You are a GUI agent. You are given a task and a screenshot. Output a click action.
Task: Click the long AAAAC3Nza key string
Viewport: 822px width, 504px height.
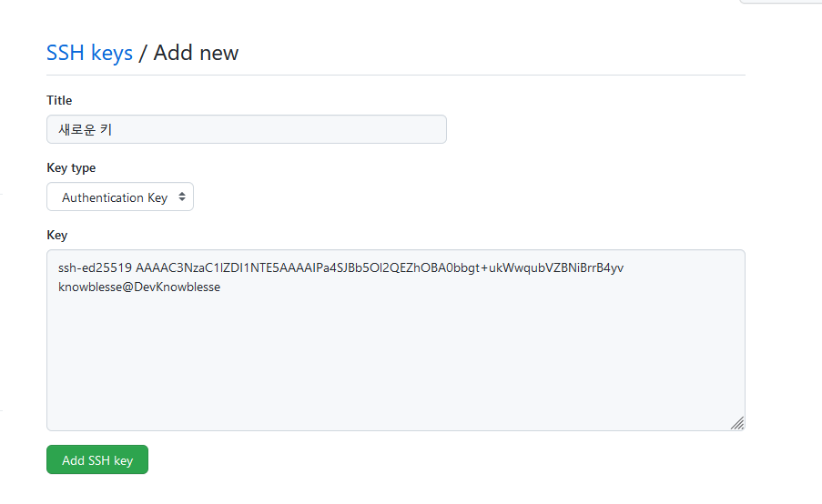pos(380,267)
